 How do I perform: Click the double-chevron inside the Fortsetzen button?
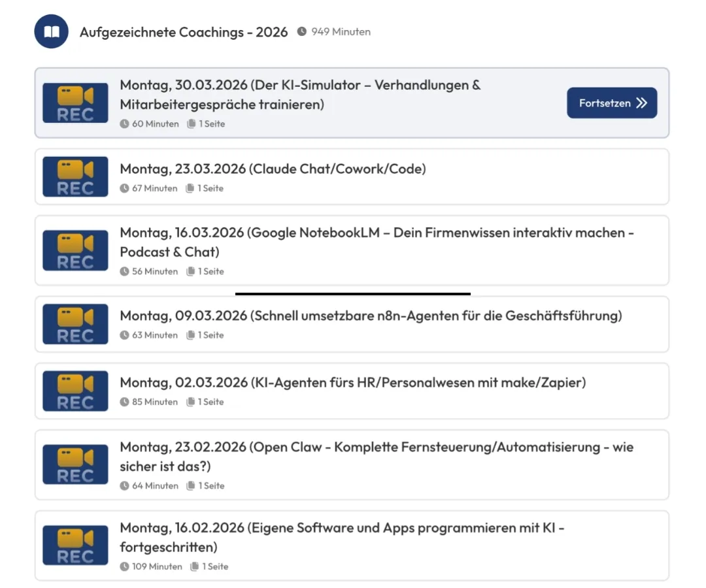pyautogui.click(x=641, y=103)
